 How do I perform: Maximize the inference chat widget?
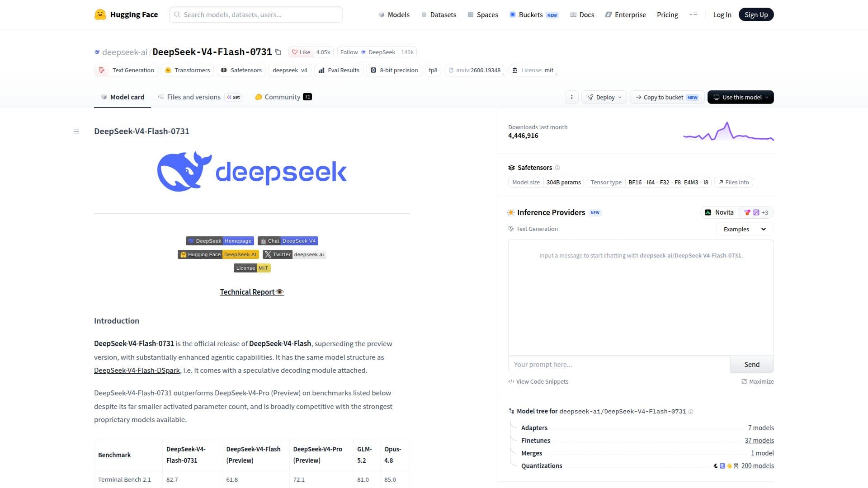(x=758, y=382)
